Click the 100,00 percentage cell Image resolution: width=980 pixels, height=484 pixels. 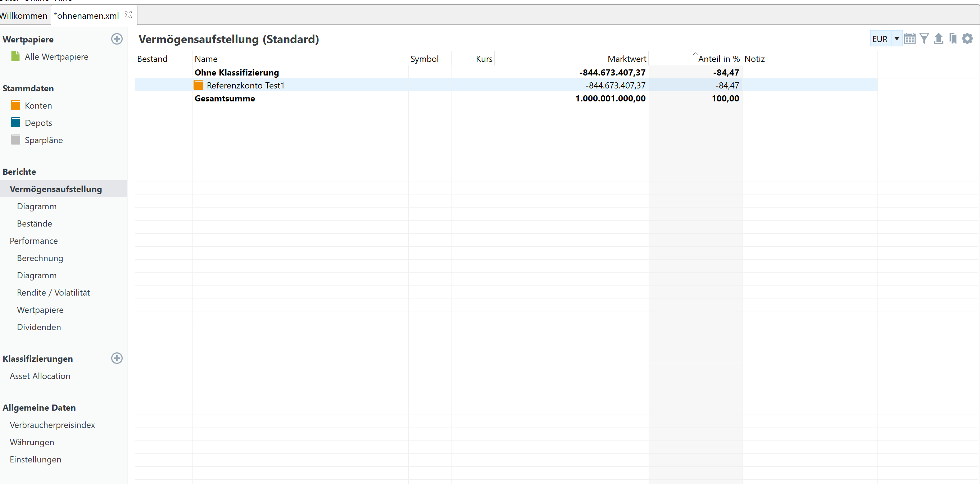pos(726,99)
